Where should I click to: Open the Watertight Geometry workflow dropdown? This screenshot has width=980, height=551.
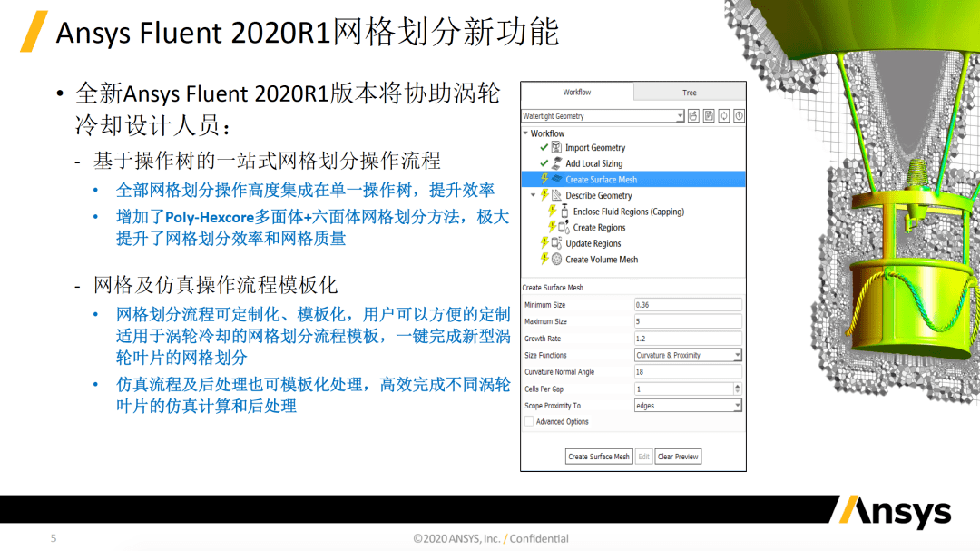point(603,115)
